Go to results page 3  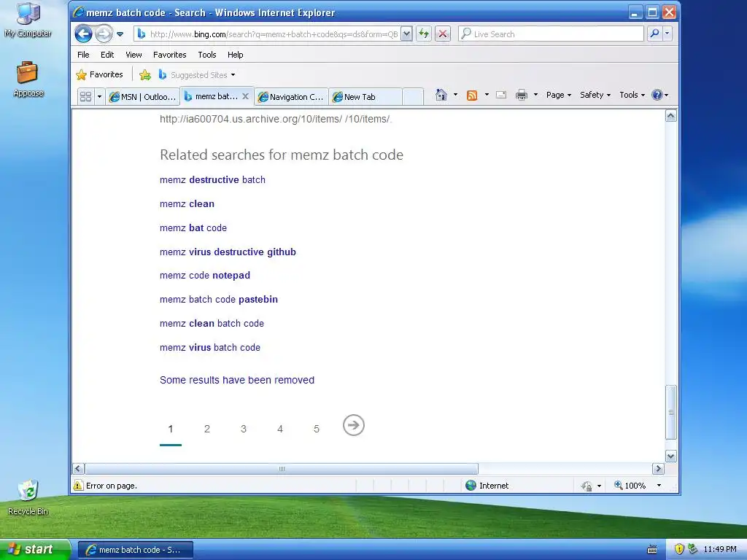coord(244,429)
